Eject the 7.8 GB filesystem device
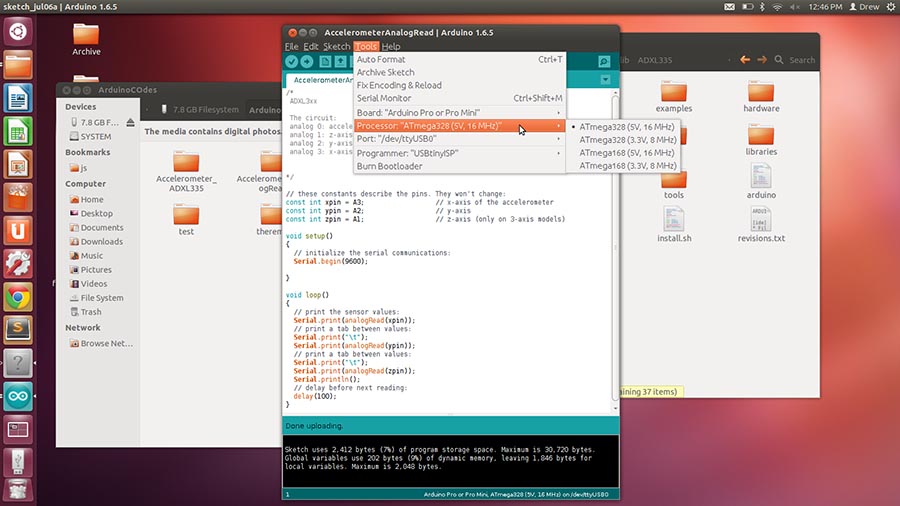The image size is (900, 506). 130,122
